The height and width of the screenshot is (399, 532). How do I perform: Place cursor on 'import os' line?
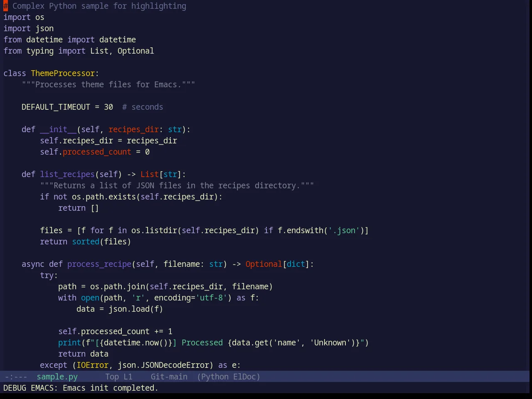24,17
